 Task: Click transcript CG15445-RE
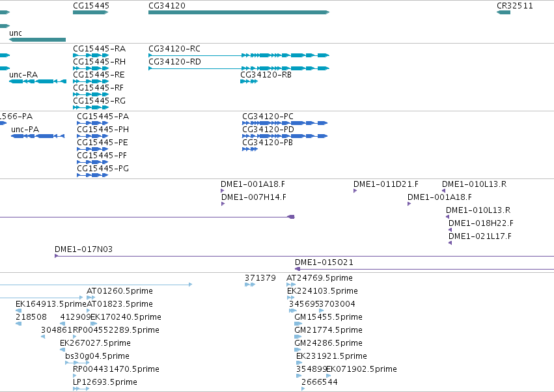click(x=90, y=81)
